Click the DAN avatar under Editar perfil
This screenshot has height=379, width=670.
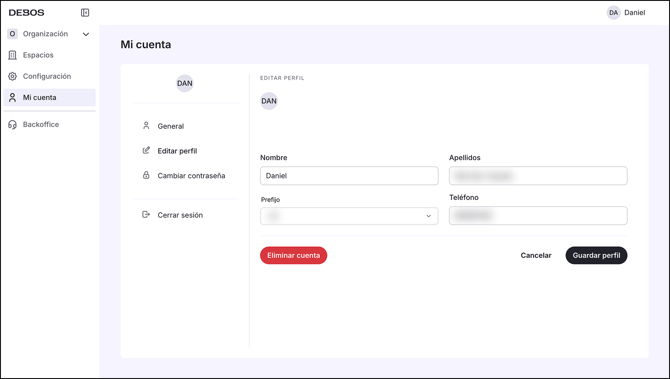pos(269,101)
